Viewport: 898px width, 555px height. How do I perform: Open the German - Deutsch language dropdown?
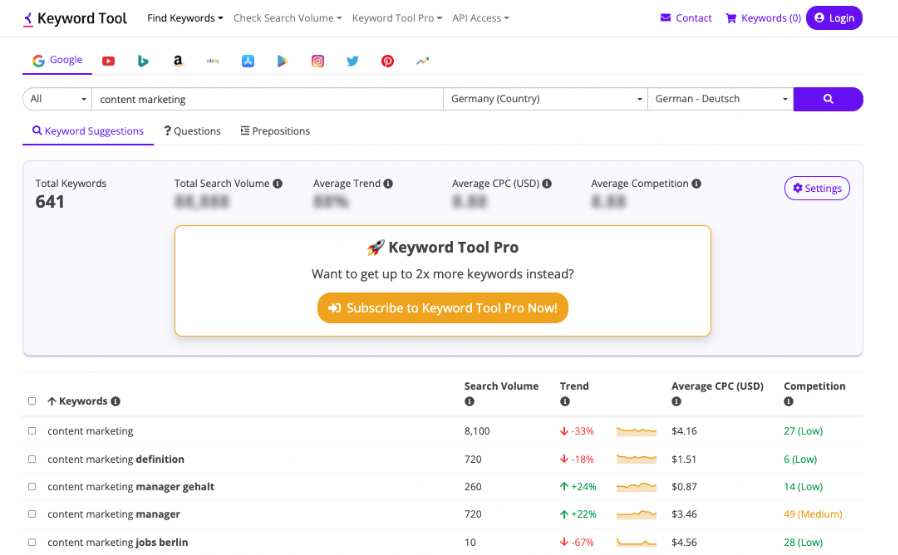720,99
